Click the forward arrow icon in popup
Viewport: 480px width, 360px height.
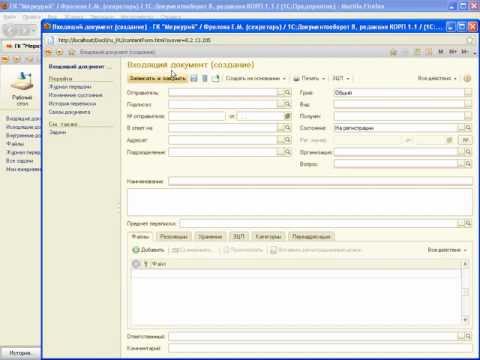tap(60, 52)
